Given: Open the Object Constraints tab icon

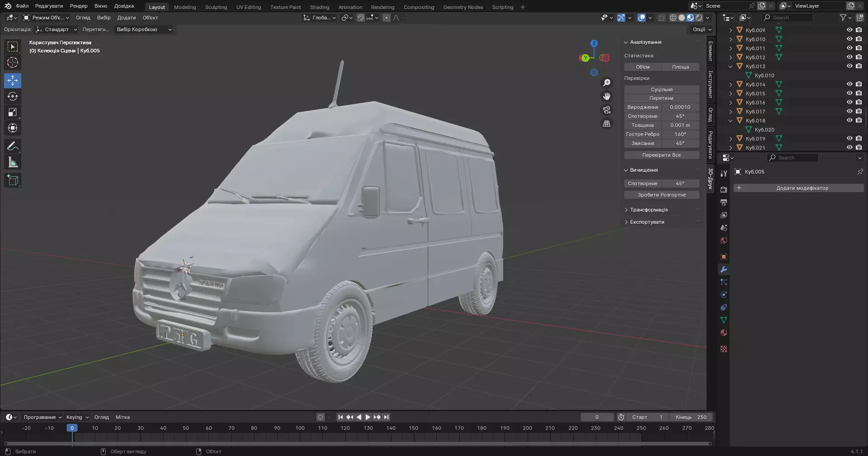Looking at the screenshot, I should [724, 307].
